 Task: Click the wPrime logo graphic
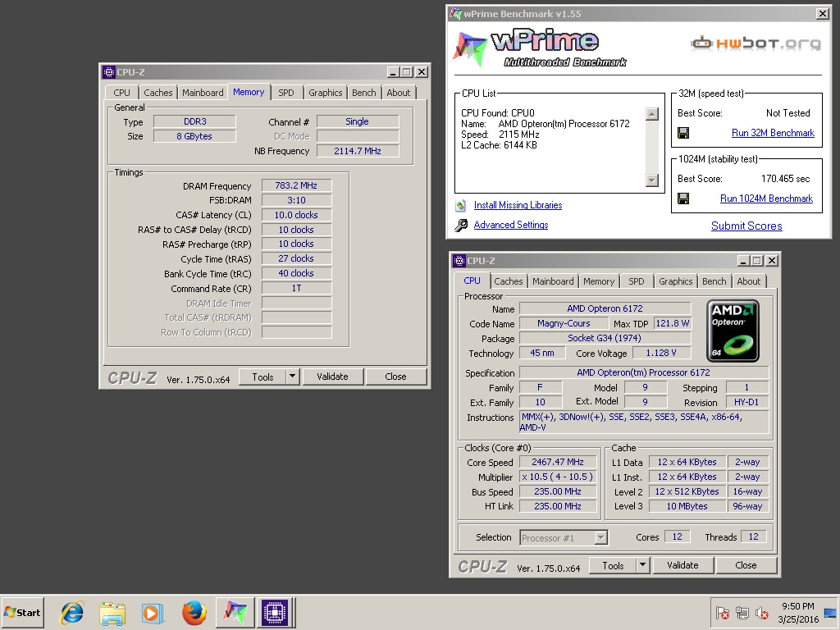coord(540,49)
